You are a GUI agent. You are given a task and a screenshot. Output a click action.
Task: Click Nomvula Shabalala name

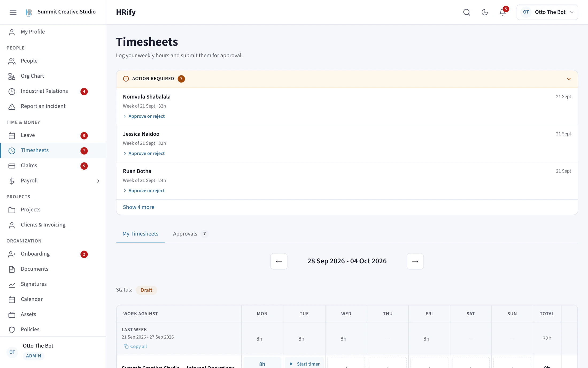[x=147, y=97]
